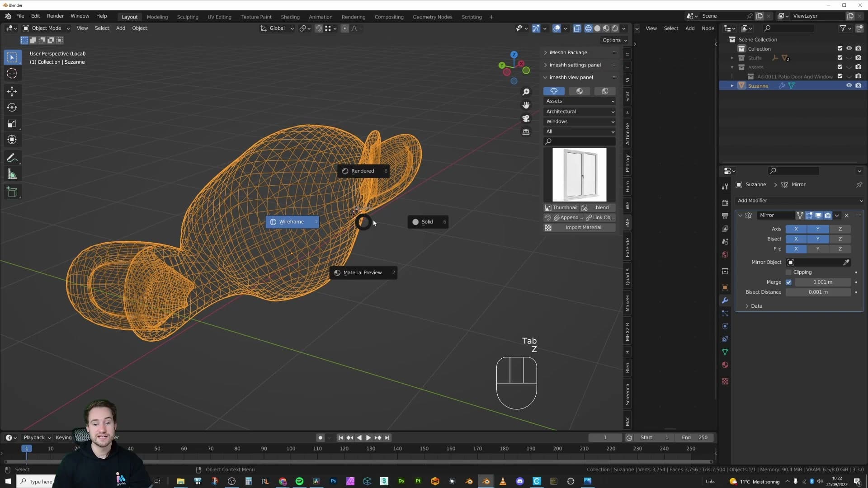
Task: Toggle Stuffs collection render camera icon
Action: [x=859, y=58]
